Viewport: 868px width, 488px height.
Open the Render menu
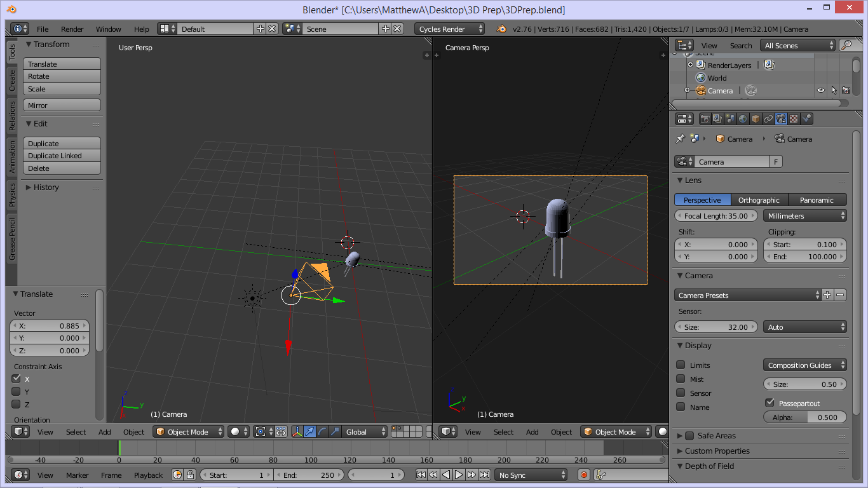click(72, 29)
